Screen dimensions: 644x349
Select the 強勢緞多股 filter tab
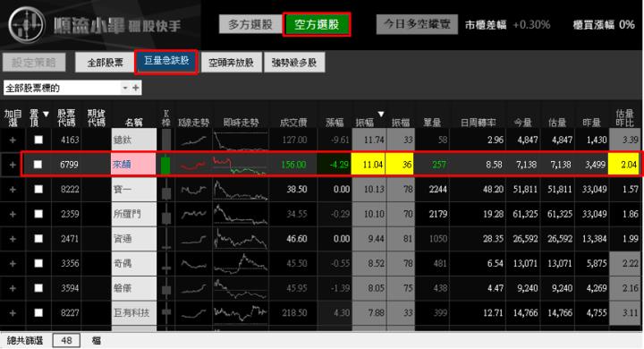pos(294,63)
